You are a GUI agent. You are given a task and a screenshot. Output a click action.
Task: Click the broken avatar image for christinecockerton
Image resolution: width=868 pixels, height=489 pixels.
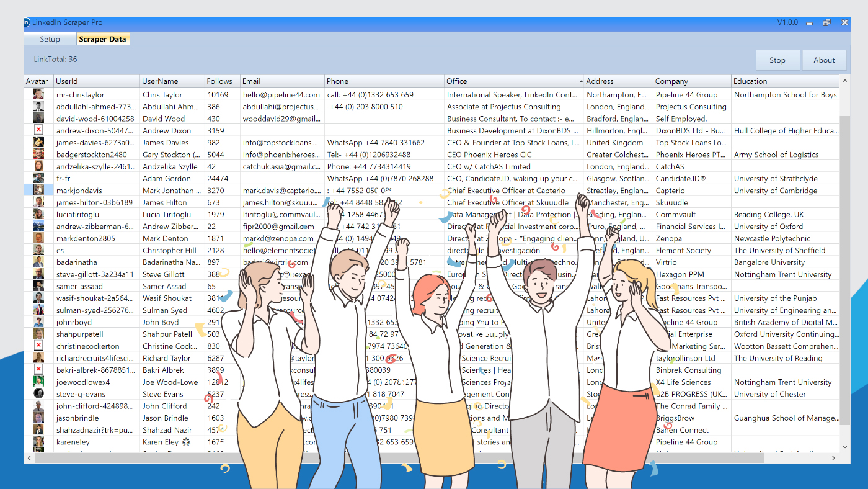[x=38, y=346]
